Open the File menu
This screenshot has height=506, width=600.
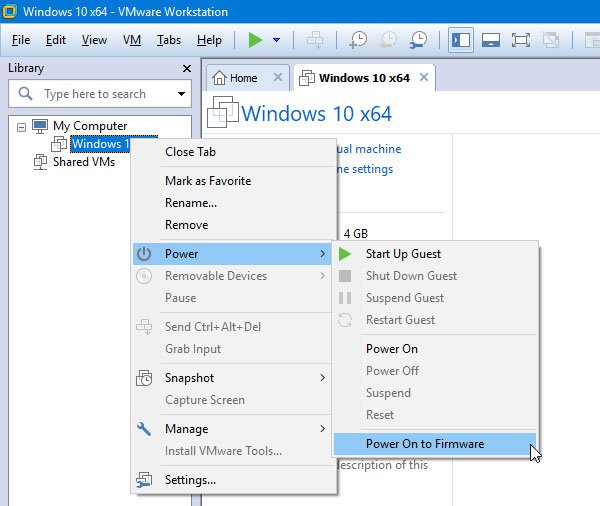pyautogui.click(x=21, y=40)
